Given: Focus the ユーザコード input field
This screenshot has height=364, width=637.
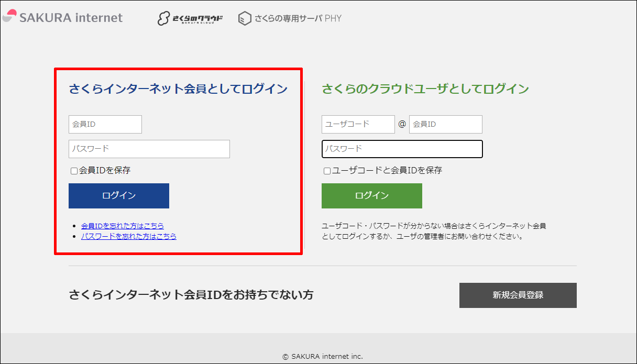Looking at the screenshot, I should (358, 125).
